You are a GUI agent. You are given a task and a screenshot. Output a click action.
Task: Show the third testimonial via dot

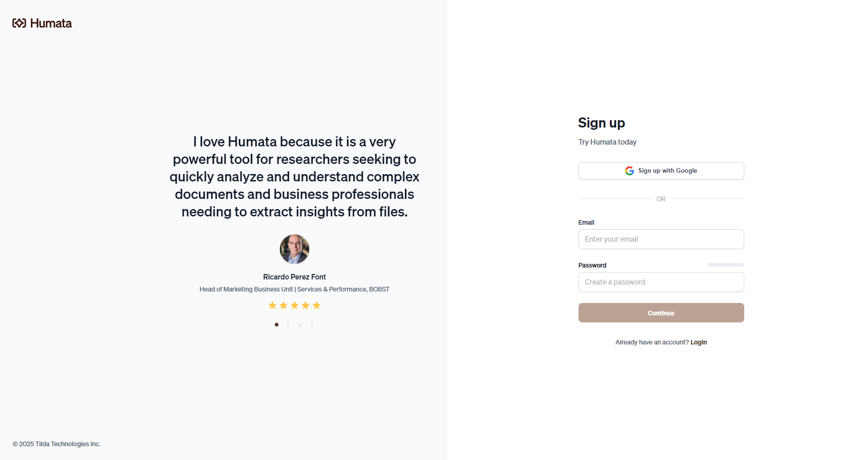tap(300, 325)
